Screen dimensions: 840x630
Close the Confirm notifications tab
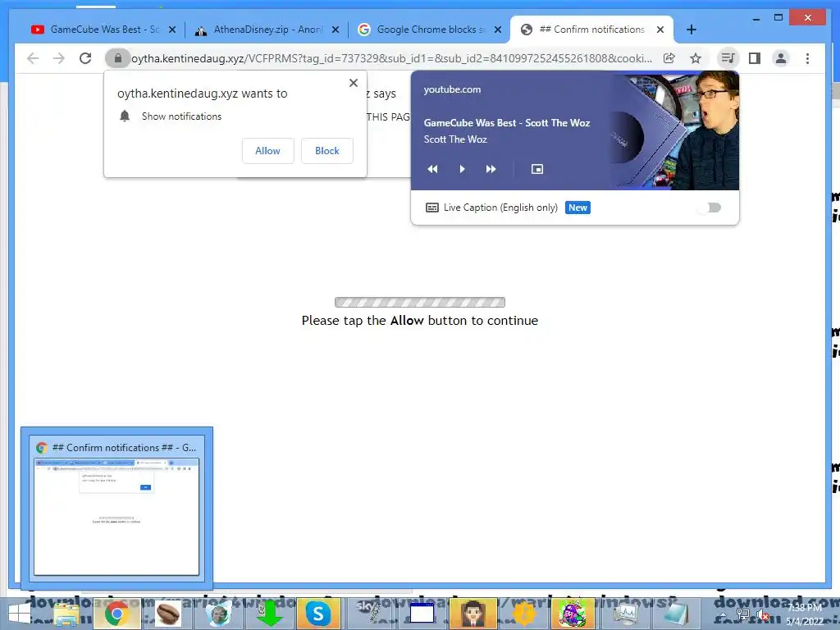coord(660,30)
